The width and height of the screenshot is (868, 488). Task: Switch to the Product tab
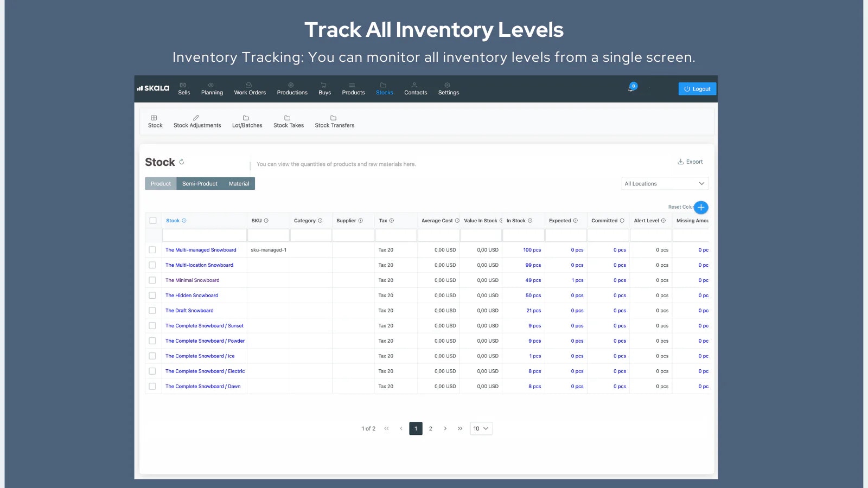(x=161, y=184)
